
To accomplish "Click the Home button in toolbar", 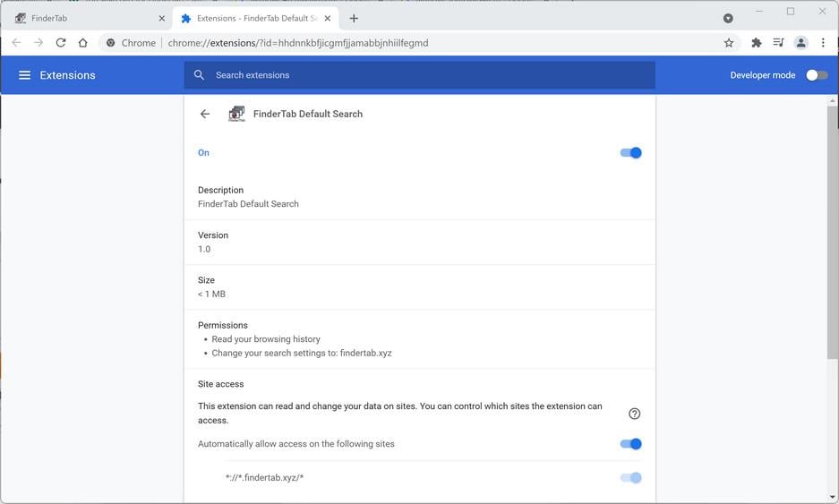I will point(83,43).
